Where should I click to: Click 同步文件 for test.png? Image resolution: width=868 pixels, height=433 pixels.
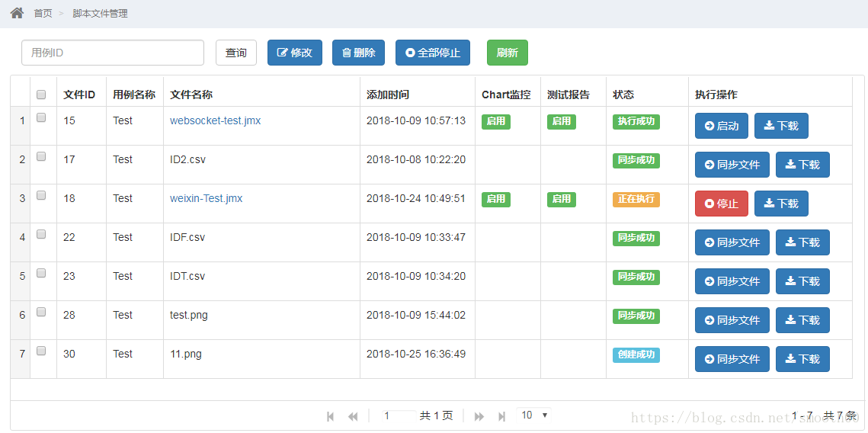click(732, 320)
